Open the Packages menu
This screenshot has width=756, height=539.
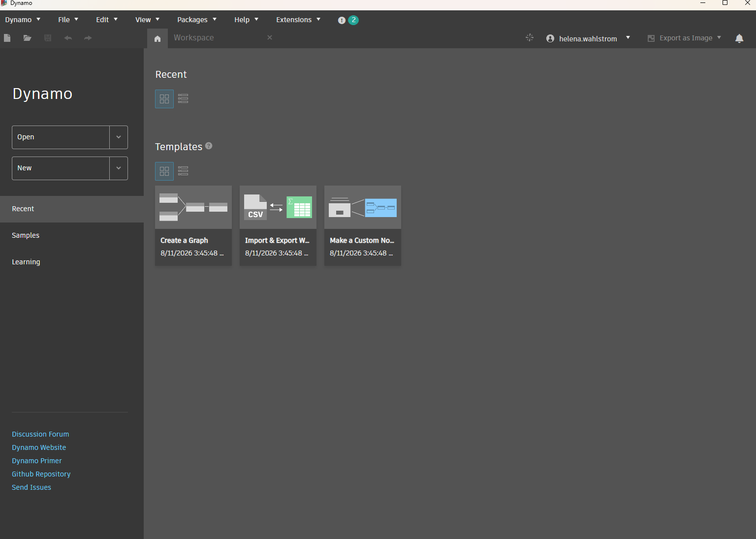pyautogui.click(x=197, y=20)
